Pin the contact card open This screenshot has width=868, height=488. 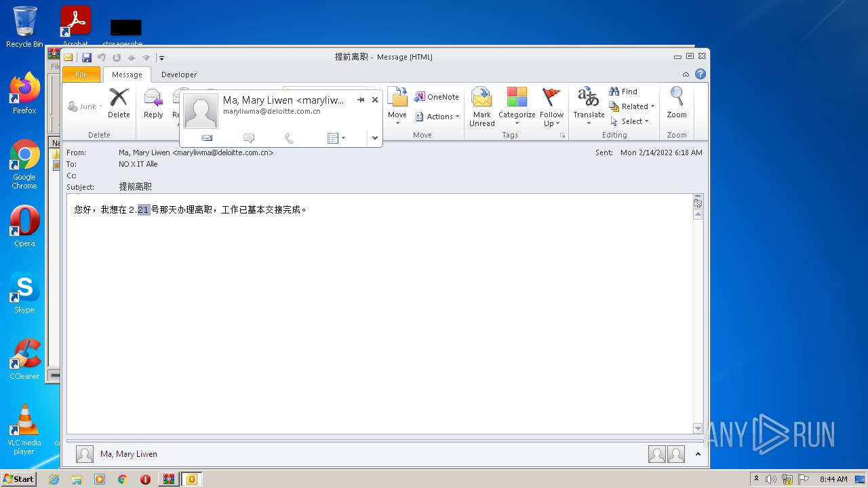(361, 100)
